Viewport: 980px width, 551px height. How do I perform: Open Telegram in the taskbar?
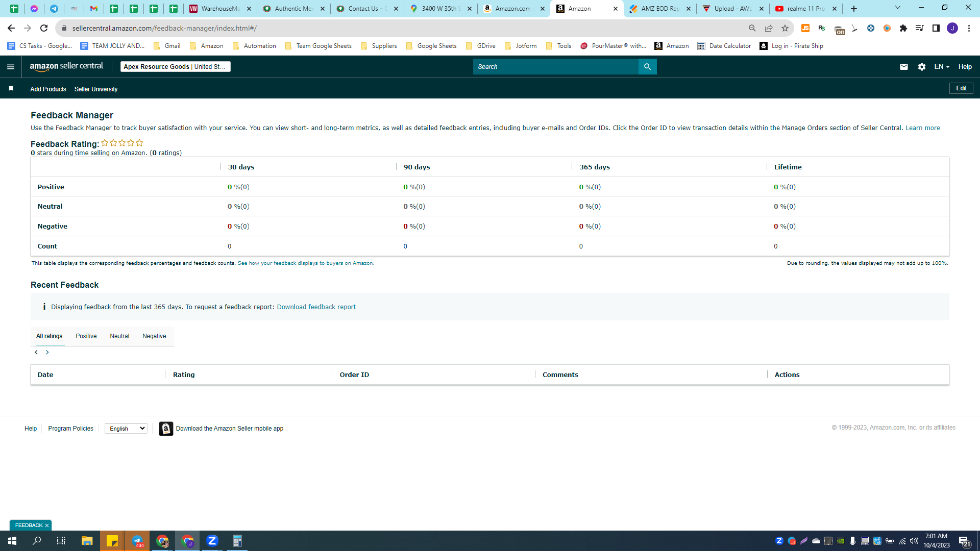click(x=137, y=541)
